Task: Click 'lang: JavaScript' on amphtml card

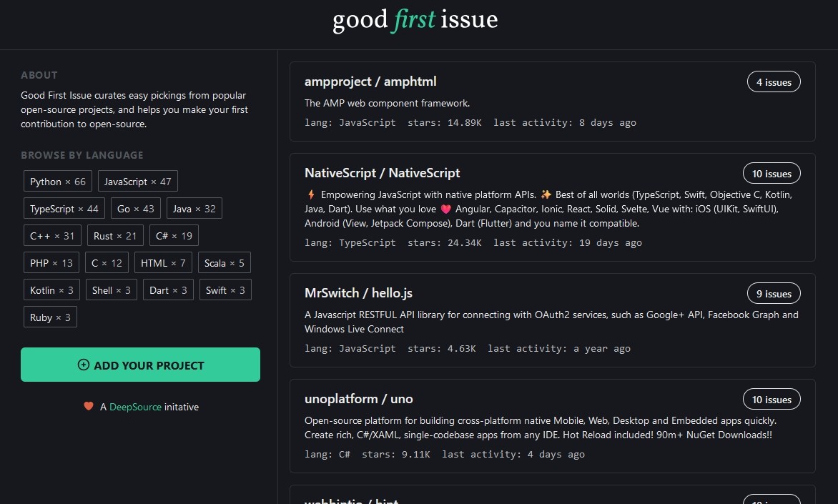Action: click(x=350, y=123)
